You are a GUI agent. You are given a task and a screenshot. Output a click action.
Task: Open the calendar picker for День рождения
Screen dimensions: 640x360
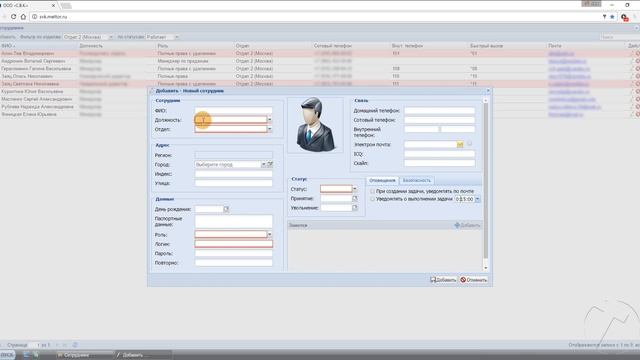226,209
